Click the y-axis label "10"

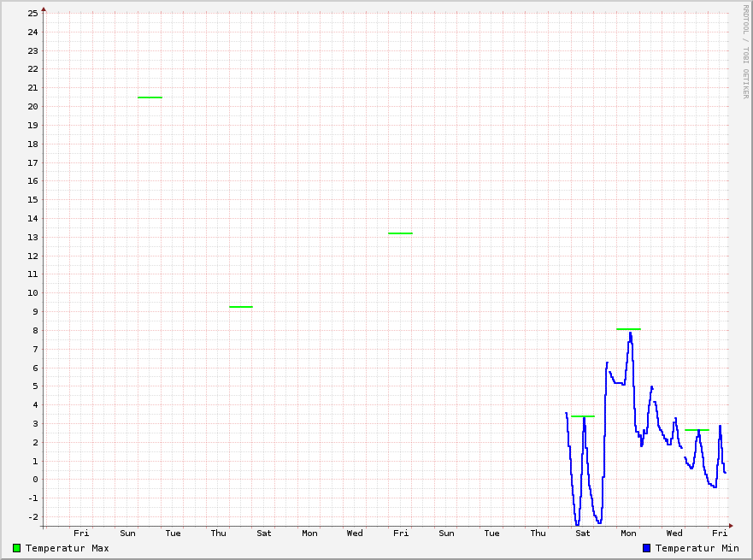pos(32,292)
